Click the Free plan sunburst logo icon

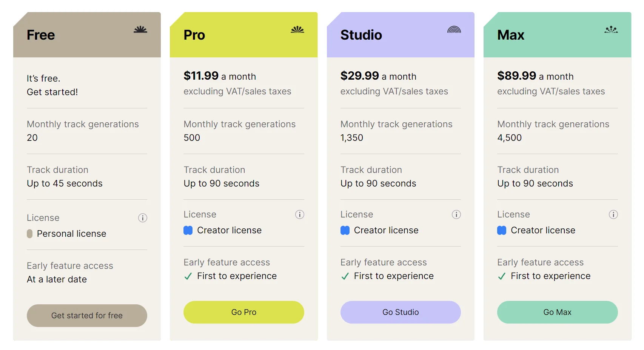(140, 29)
